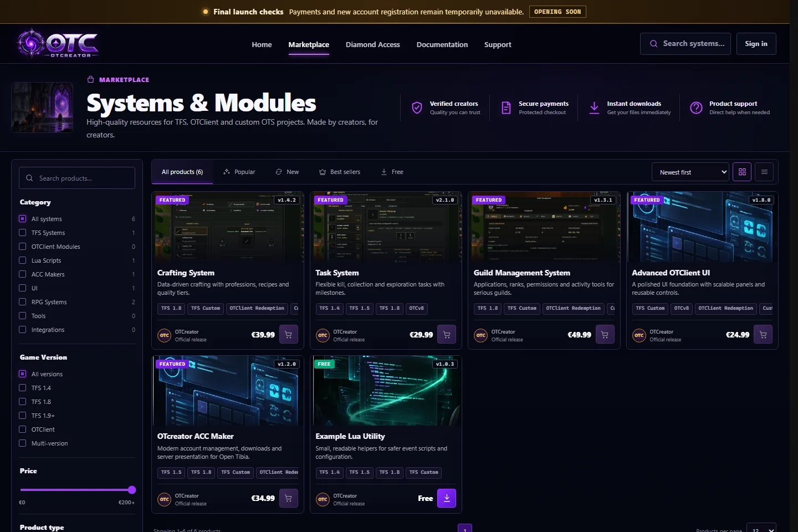
Task: Add Crafting System to cart
Action: click(288, 335)
